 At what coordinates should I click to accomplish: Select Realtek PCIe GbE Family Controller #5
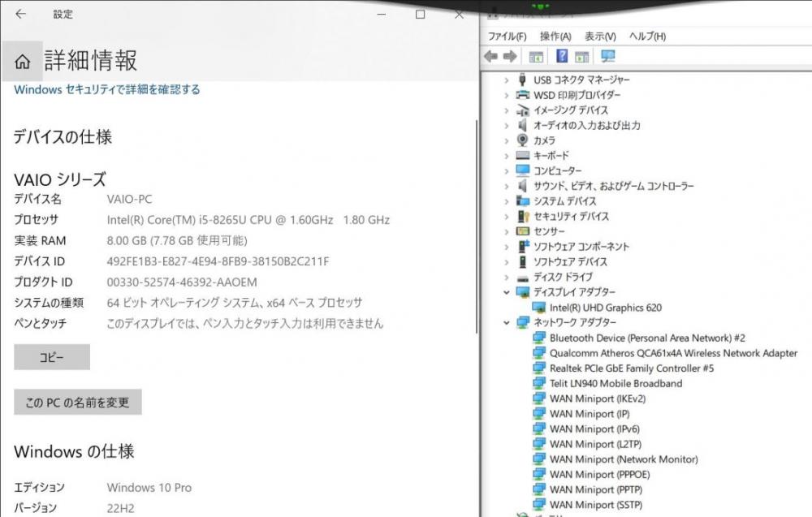pos(631,368)
